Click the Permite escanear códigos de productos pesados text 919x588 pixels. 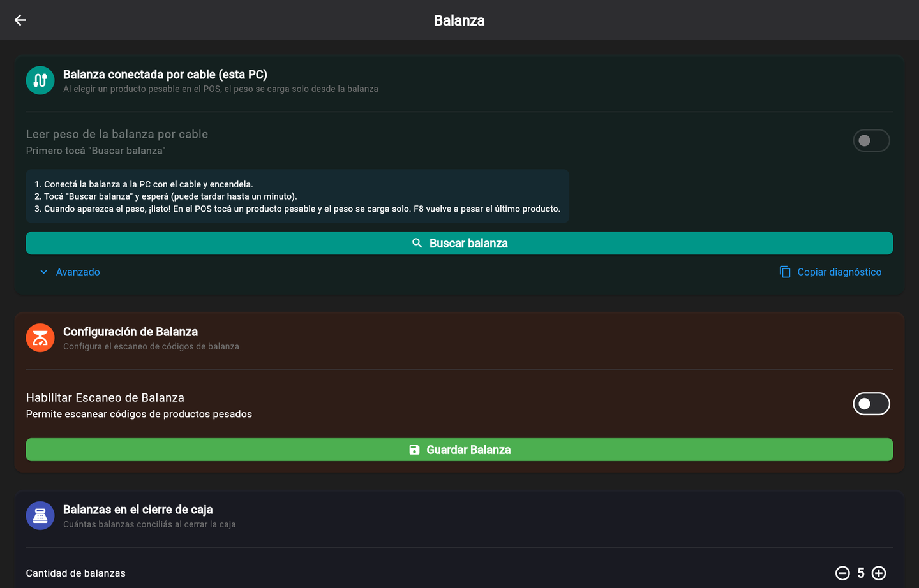pyautogui.click(x=139, y=414)
